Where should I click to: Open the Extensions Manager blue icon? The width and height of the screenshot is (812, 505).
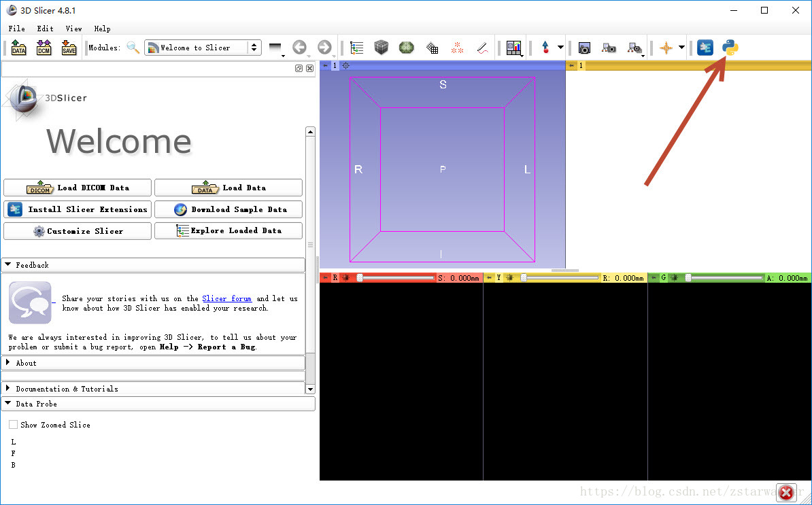[x=705, y=48]
